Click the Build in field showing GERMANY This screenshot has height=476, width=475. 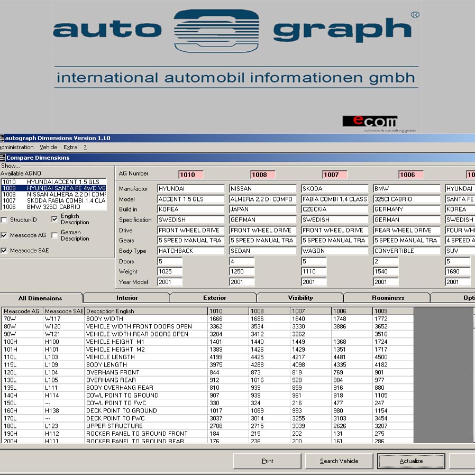pos(407,209)
